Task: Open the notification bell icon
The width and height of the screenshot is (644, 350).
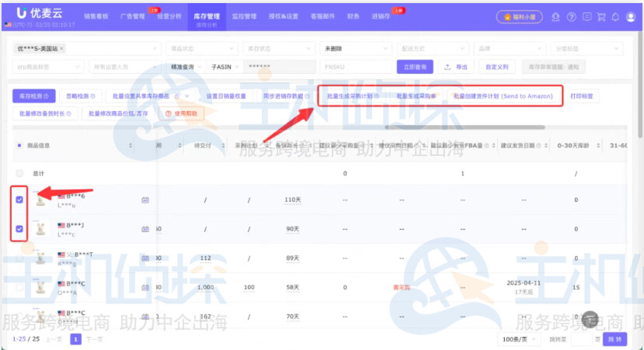Action: (615, 17)
